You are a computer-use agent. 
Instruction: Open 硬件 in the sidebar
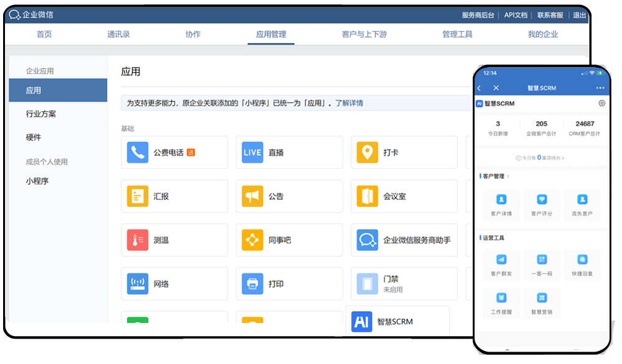point(34,137)
